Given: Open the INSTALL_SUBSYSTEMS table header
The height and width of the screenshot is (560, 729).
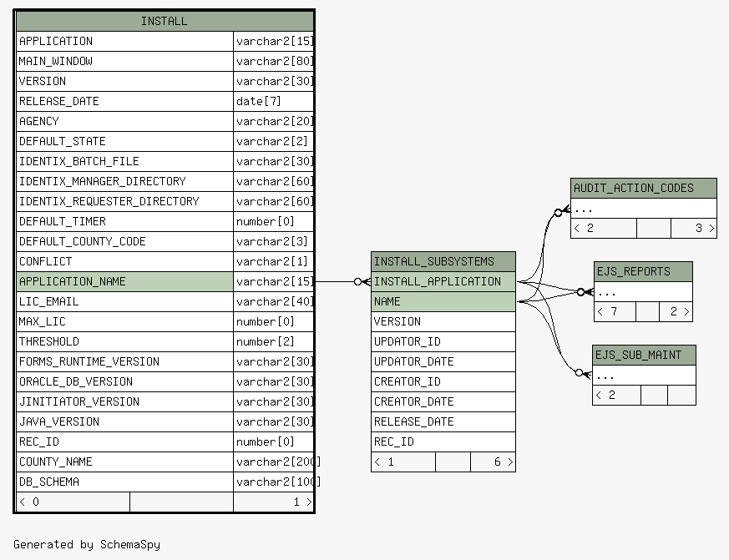Looking at the screenshot, I should tap(443, 261).
